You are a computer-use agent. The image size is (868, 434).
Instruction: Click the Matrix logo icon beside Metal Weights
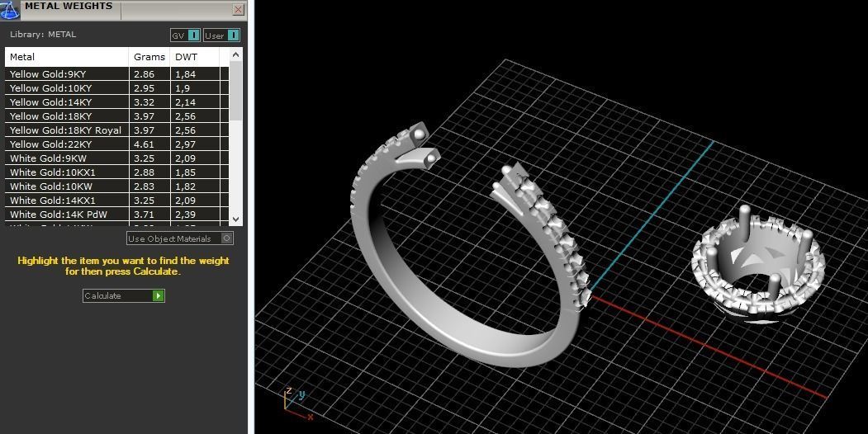pos(9,8)
